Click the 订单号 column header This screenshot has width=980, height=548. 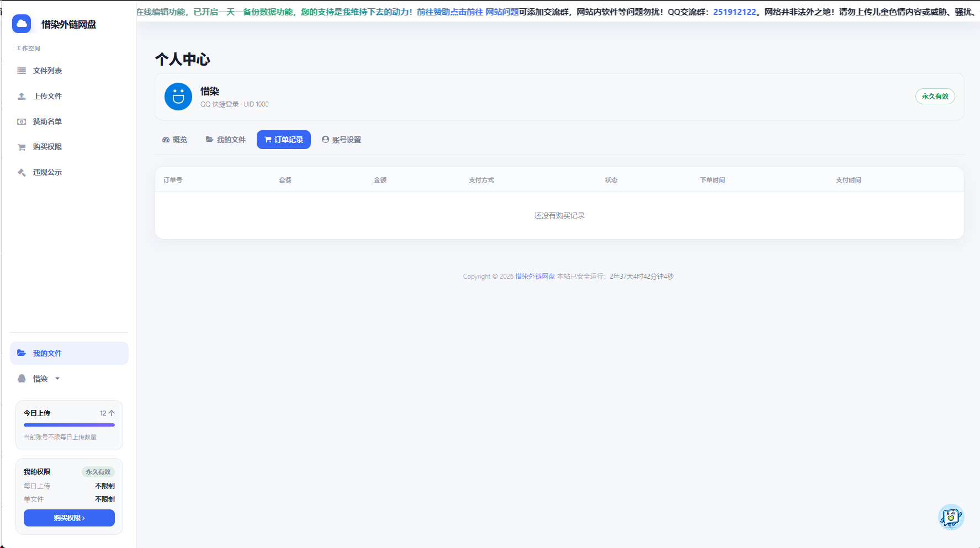(173, 180)
